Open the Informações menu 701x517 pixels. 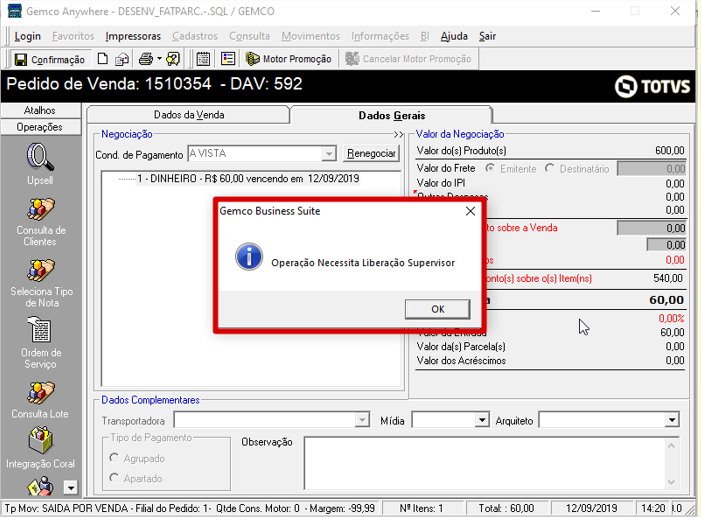click(x=380, y=36)
